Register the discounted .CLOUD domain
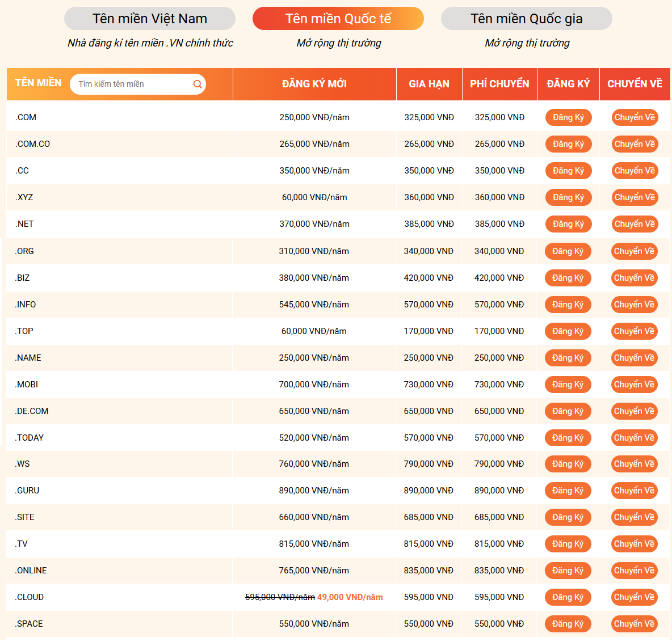Image resolution: width=672 pixels, height=642 pixels. [x=568, y=597]
